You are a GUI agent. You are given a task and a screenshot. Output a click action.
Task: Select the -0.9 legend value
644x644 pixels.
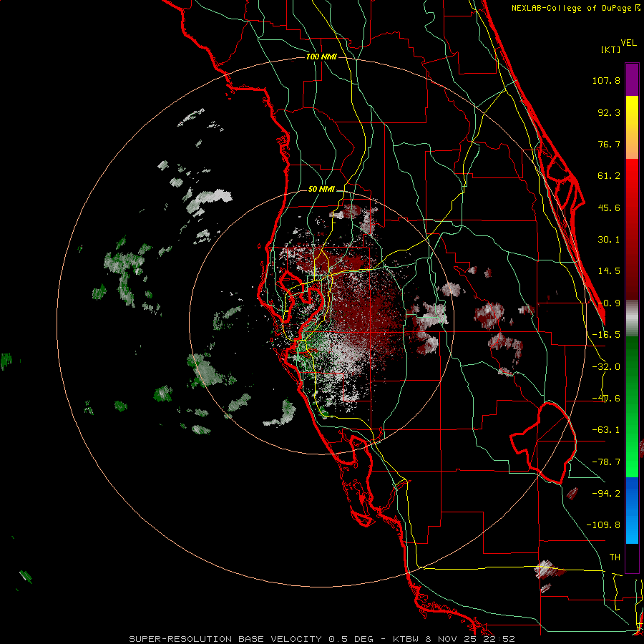click(x=609, y=303)
